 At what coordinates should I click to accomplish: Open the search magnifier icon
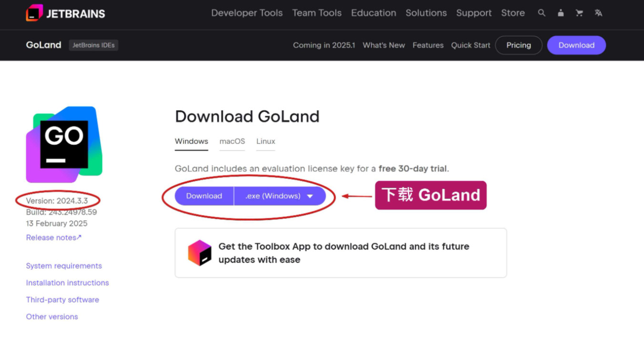[542, 13]
